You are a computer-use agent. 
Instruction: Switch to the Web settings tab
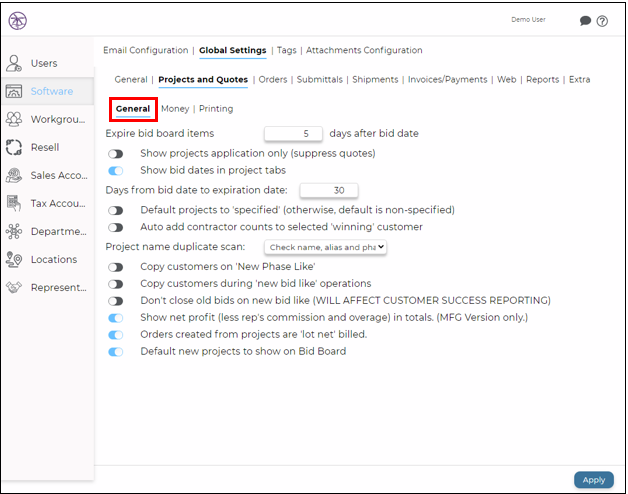click(507, 79)
